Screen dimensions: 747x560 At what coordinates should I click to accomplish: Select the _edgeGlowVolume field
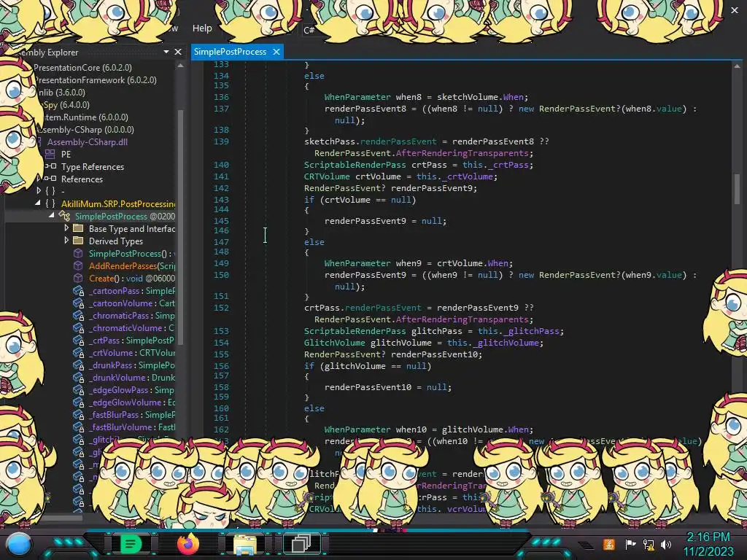coord(132,402)
